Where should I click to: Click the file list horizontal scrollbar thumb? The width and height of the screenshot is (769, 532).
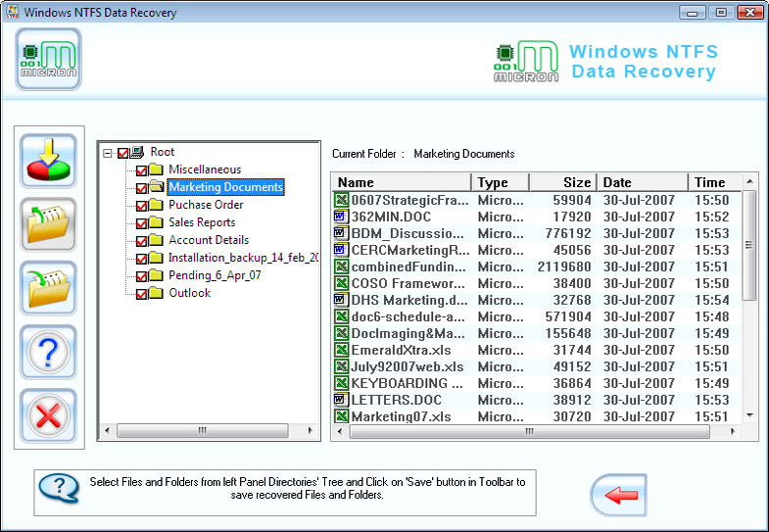[x=529, y=431]
